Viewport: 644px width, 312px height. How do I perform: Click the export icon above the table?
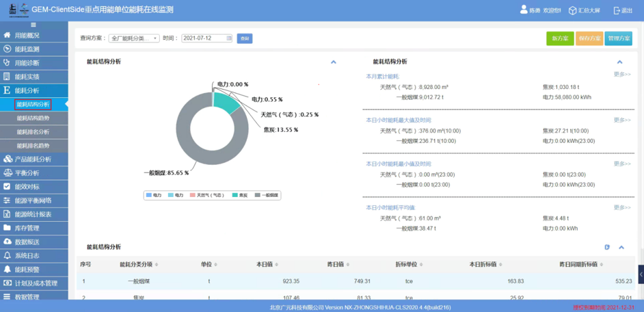607,247
